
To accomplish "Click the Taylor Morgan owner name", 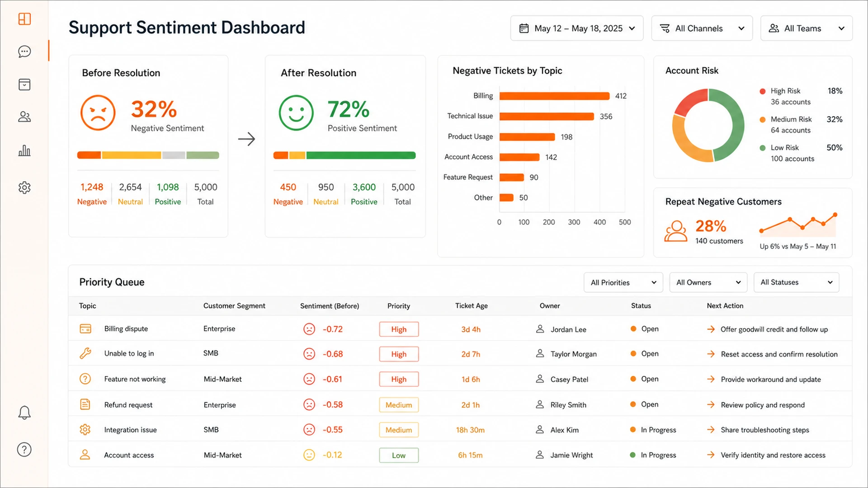I will coord(573,354).
